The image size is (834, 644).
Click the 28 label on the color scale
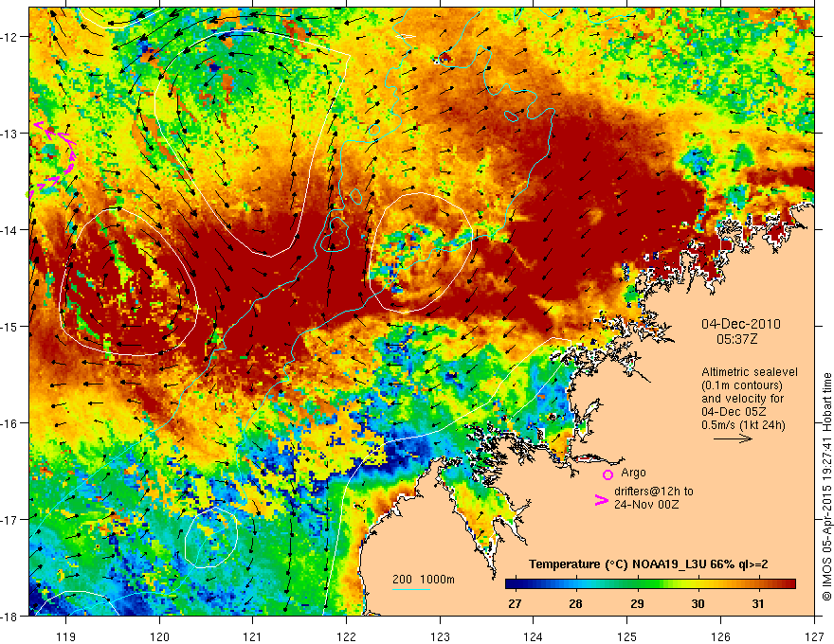pos(575,604)
